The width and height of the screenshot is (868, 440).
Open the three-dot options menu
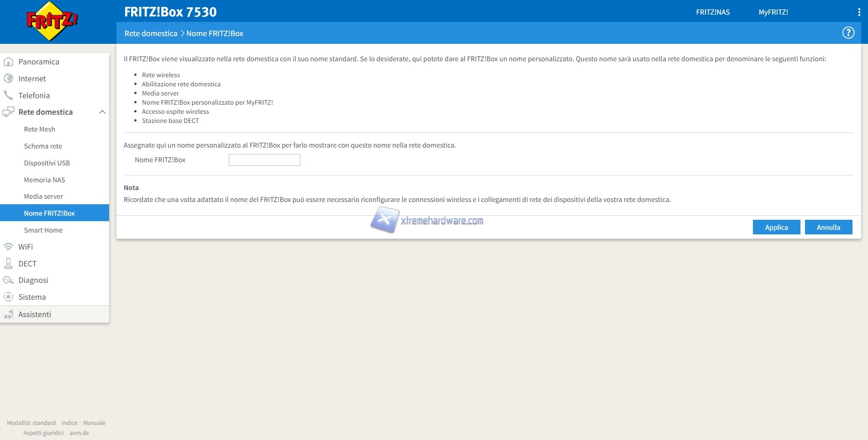(858, 12)
